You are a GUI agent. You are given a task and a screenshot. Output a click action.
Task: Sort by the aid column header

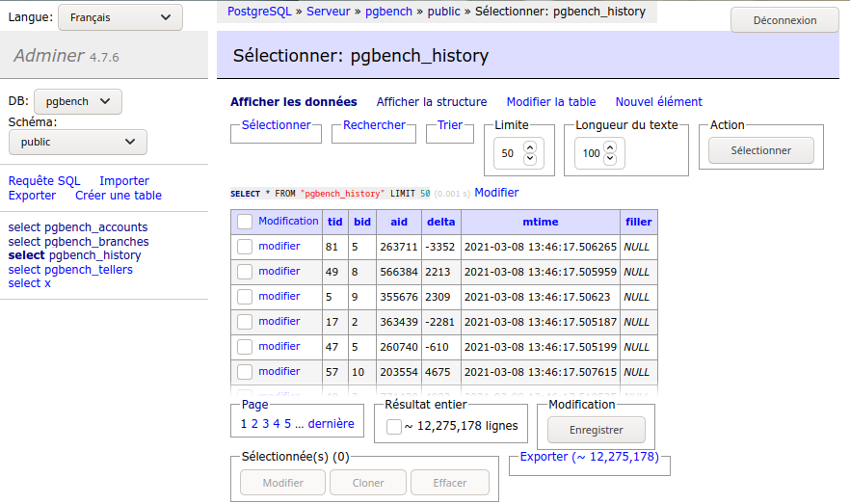399,222
